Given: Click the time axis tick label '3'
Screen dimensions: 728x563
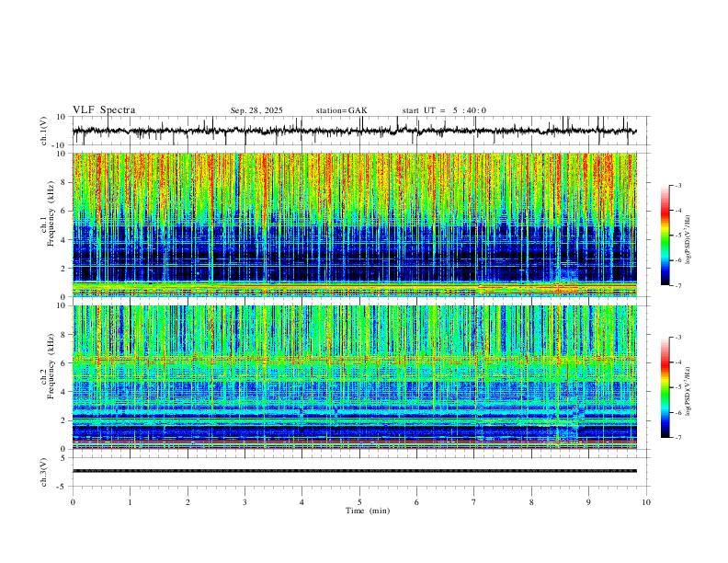Looking at the screenshot, I should 245,502.
